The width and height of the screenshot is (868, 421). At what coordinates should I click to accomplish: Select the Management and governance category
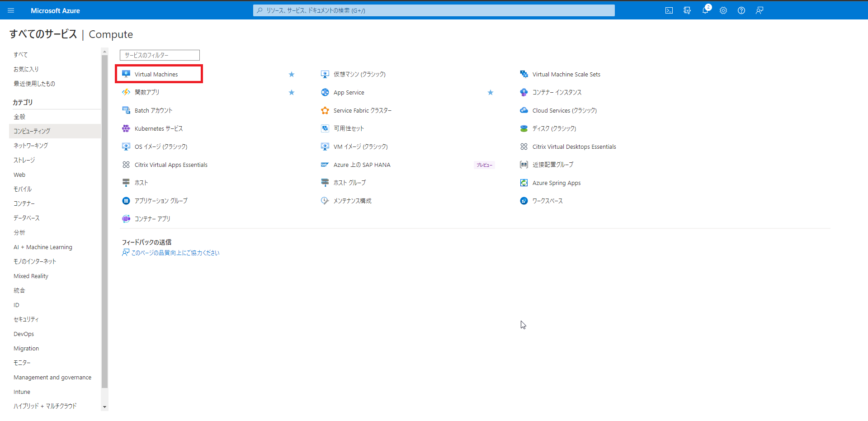pyautogui.click(x=52, y=377)
